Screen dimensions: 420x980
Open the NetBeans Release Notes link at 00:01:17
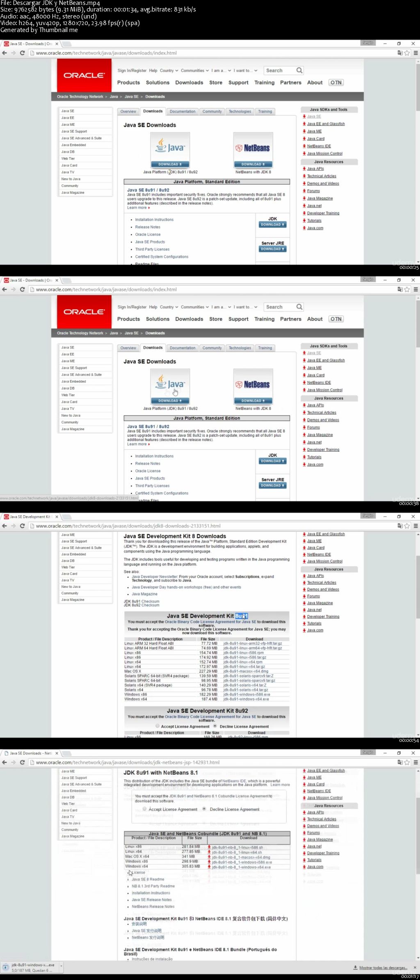point(153,907)
